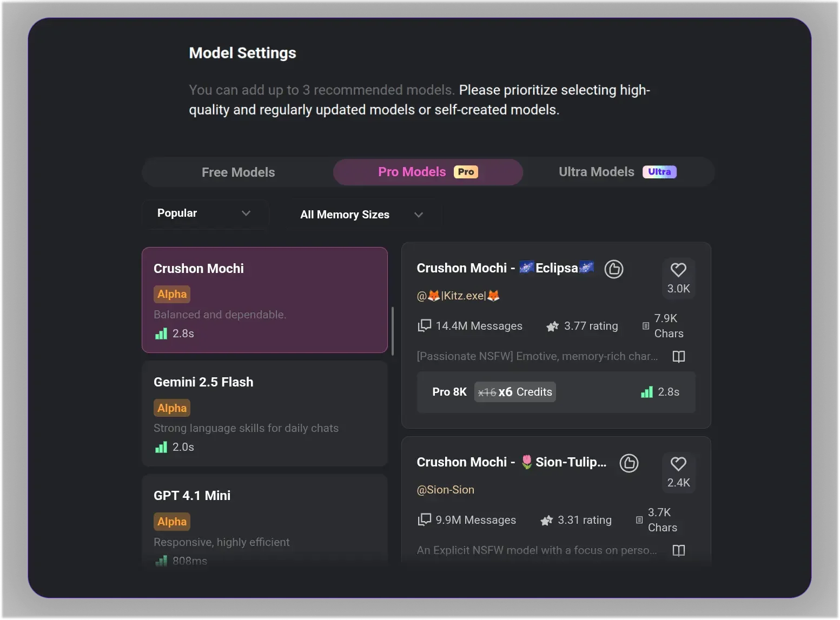Favorite the Eclipsa model with the heart icon
Screen dimensions: 840x620
pos(678,270)
